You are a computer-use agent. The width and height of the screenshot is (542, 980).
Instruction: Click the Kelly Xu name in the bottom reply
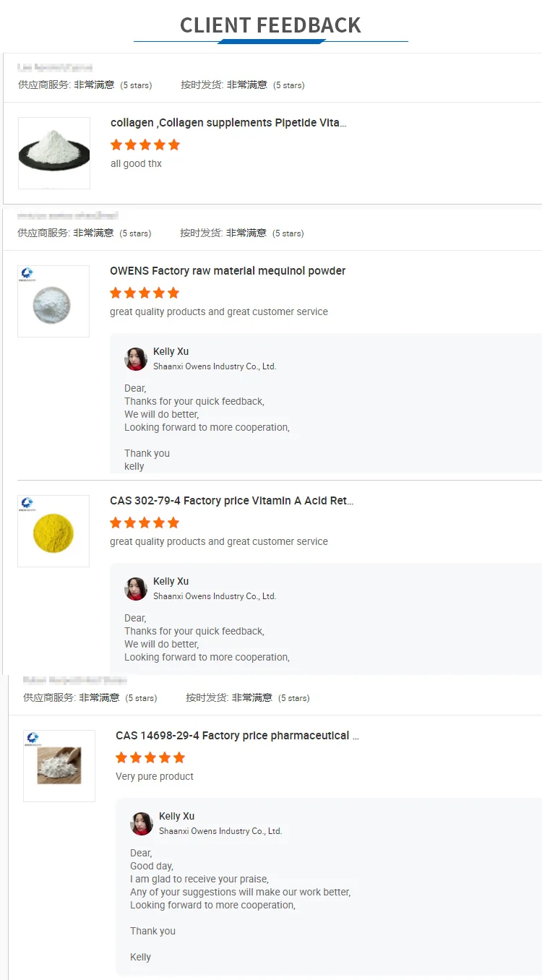pos(176,816)
